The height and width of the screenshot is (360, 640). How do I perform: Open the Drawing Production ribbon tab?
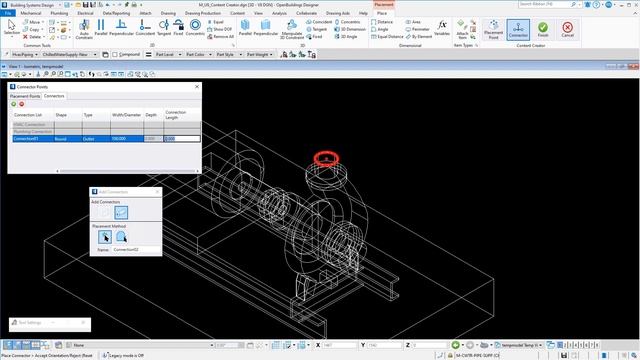tap(203, 13)
